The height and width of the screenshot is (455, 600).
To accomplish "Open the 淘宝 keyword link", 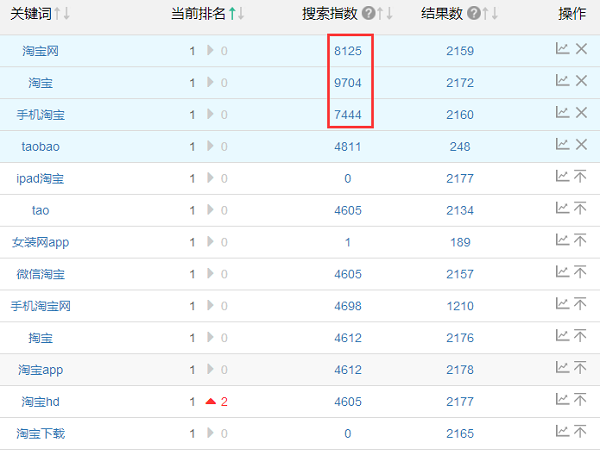I will pyautogui.click(x=40, y=83).
